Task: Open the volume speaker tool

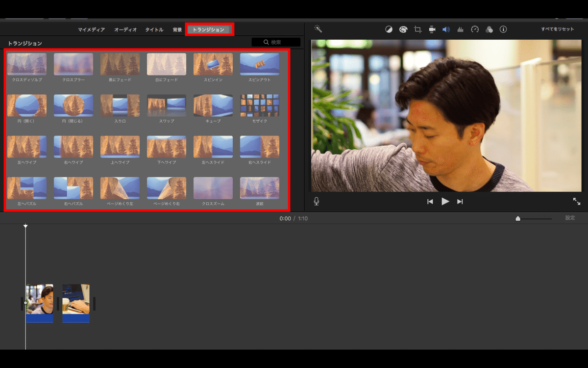Action: click(446, 29)
